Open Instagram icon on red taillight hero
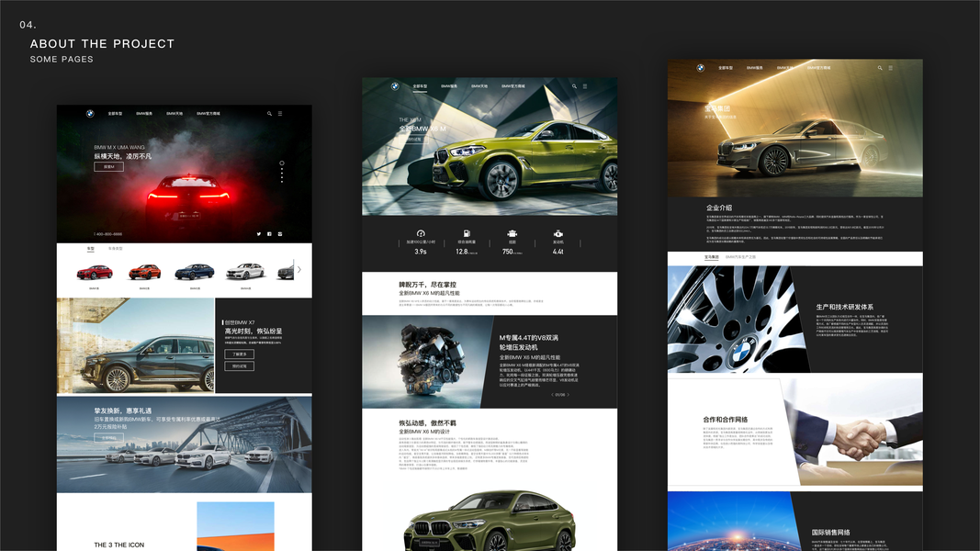This screenshot has height=551, width=980. (280, 234)
